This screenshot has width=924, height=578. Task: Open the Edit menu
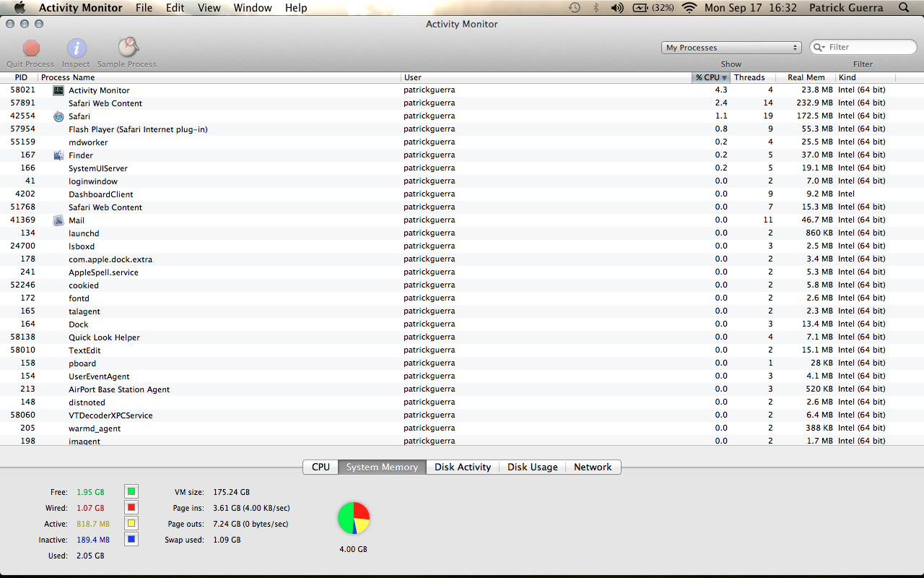175,8
